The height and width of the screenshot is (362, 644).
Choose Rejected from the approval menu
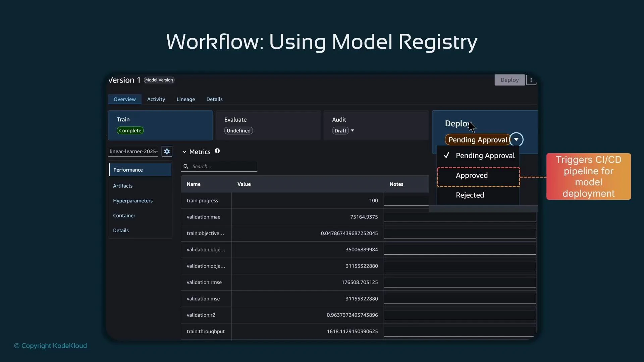click(x=470, y=195)
